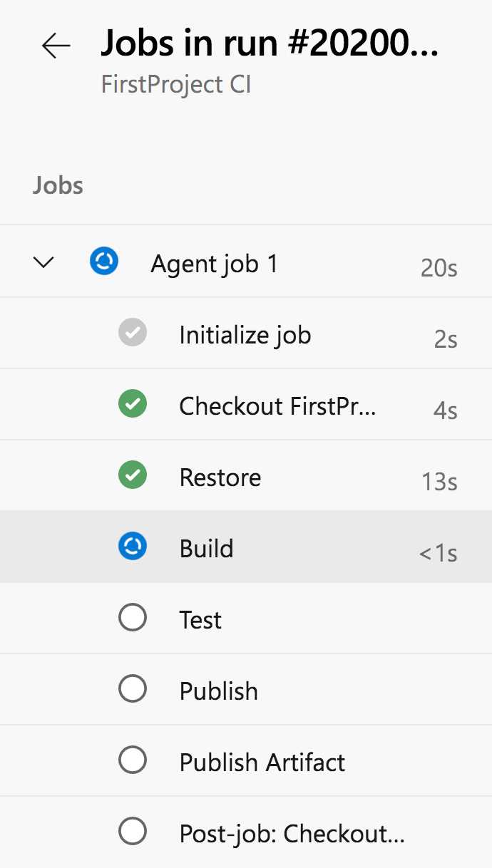This screenshot has height=868, width=492.
Task: Click the pending circle icon for Publish Artifact
Action: [x=132, y=760]
